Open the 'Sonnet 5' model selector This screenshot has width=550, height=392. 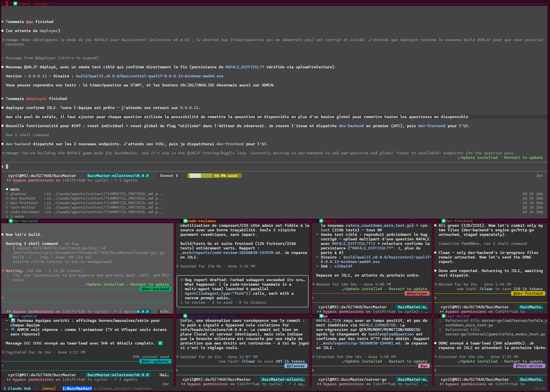click(x=169, y=176)
